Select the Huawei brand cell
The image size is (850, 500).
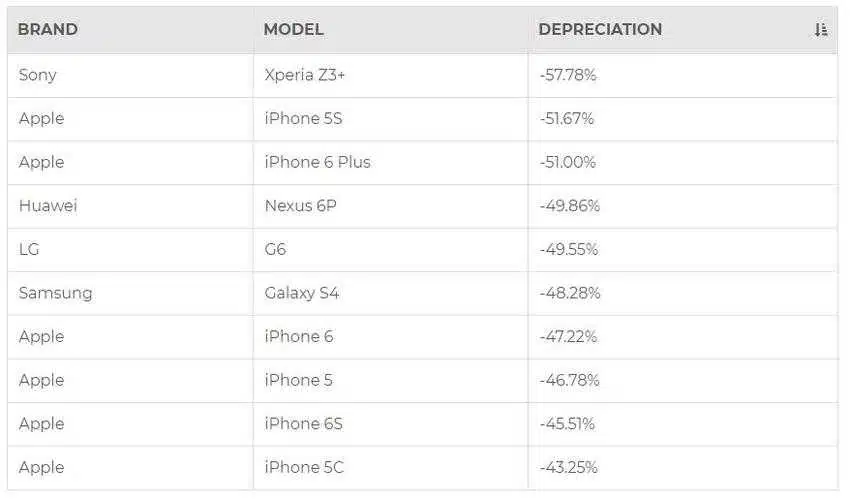point(130,206)
